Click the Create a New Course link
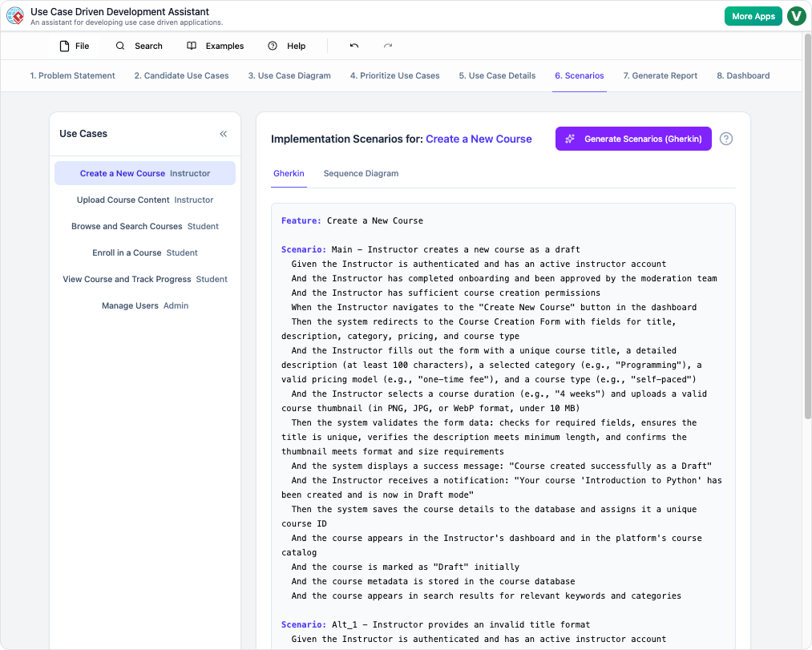 pyautogui.click(x=479, y=139)
